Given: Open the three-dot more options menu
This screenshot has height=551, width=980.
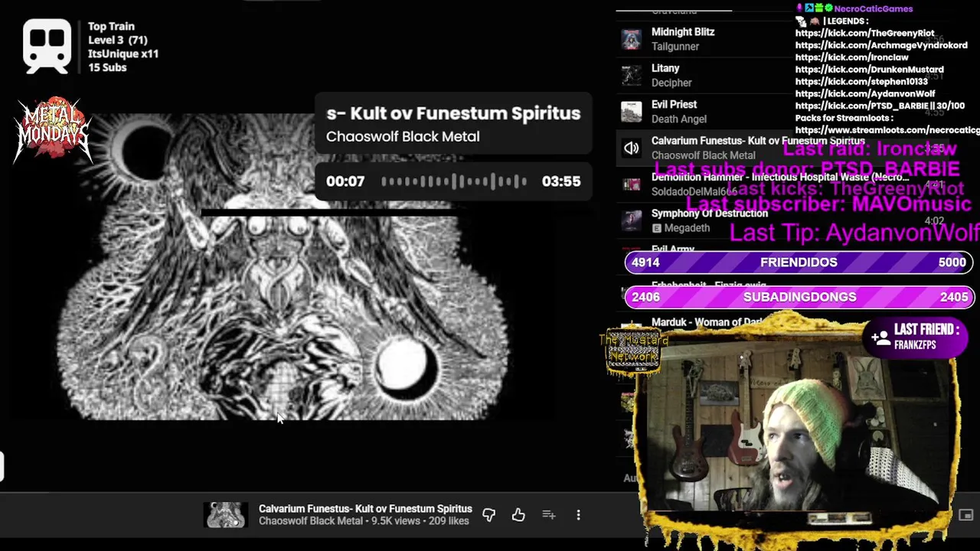Looking at the screenshot, I should pyautogui.click(x=578, y=515).
